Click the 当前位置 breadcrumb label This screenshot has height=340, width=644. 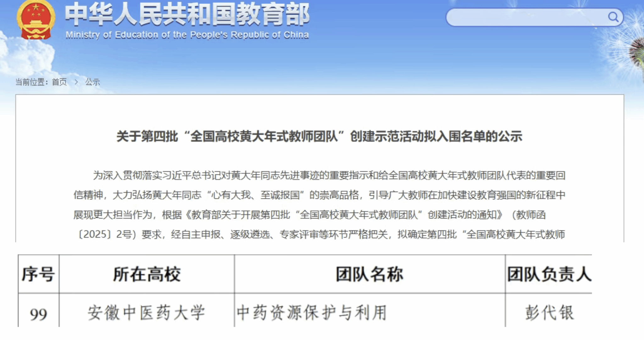31,82
